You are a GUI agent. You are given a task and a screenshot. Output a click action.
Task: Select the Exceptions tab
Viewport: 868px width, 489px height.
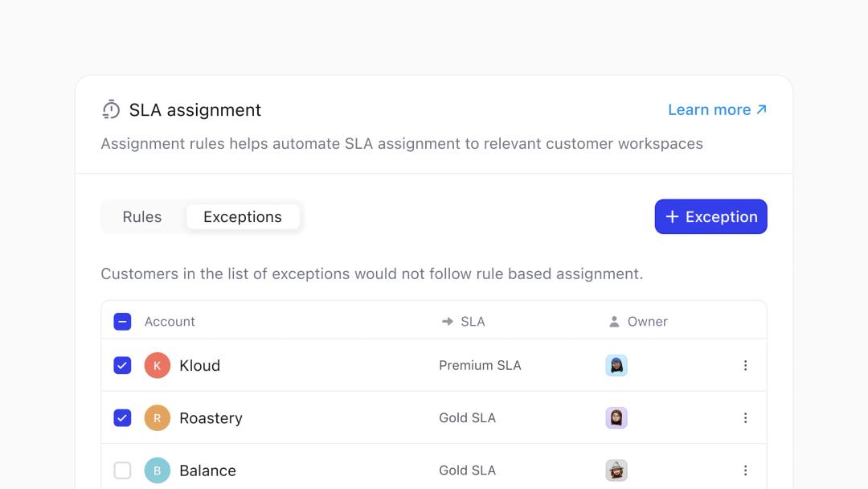[x=243, y=217]
